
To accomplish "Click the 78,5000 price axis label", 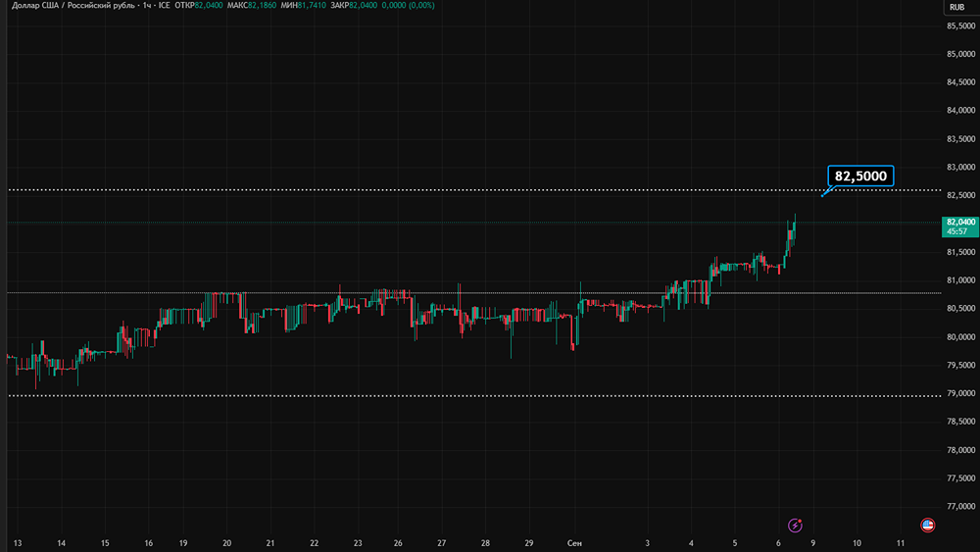I will point(960,422).
